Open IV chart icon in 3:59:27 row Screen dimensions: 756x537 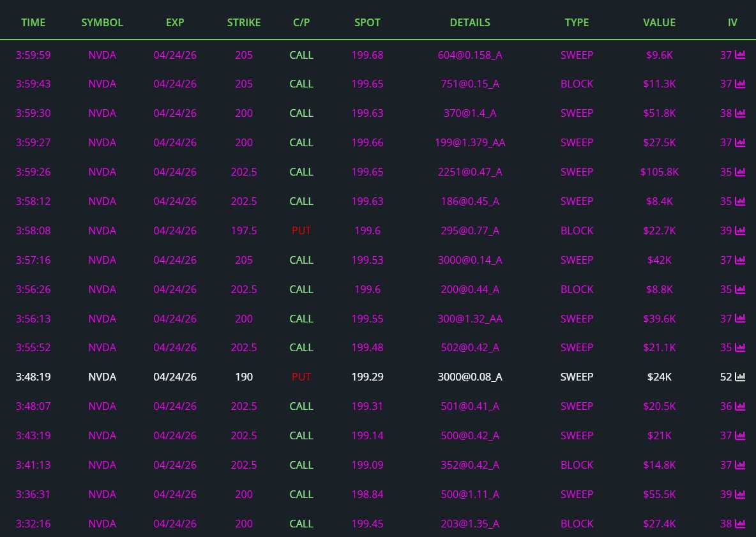(x=739, y=142)
